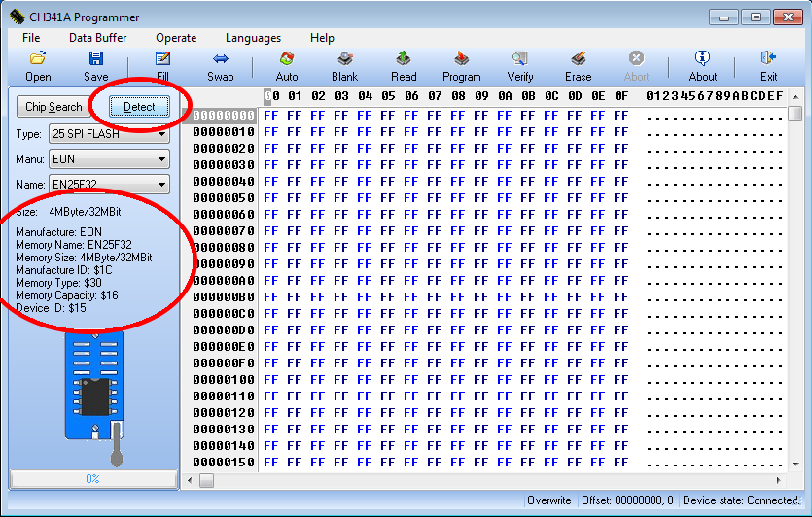Expand the Manu dropdown showing EON

[162, 159]
